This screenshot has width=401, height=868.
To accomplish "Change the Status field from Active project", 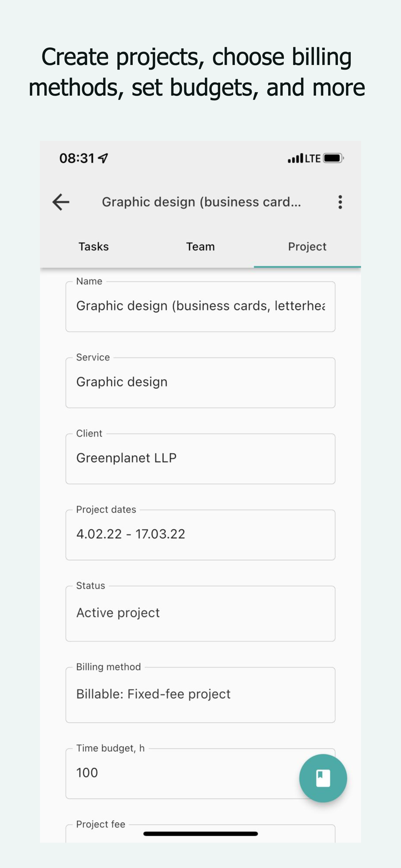I will coord(200,614).
